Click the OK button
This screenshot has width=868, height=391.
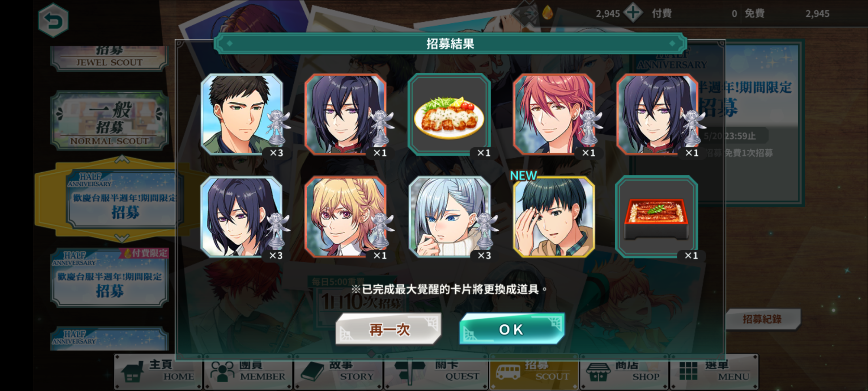coord(512,329)
